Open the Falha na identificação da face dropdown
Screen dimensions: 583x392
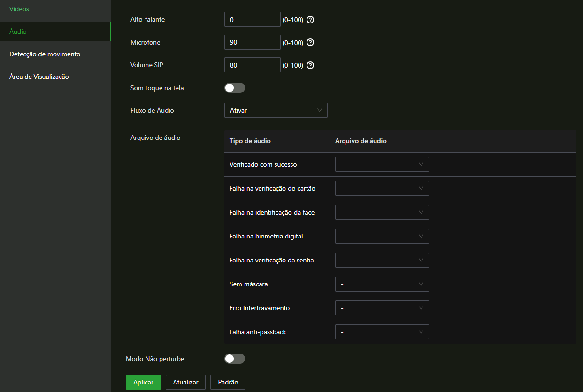pos(382,212)
